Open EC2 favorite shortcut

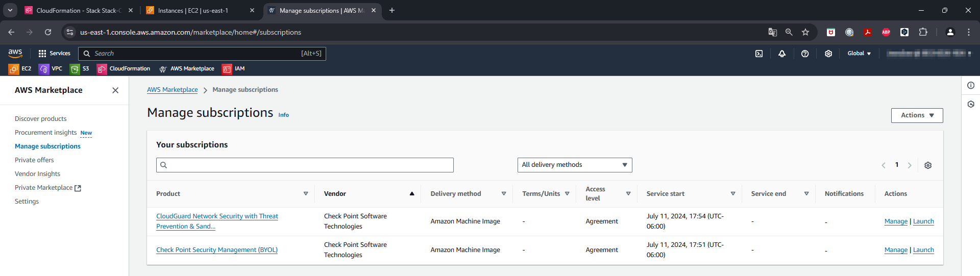[20, 68]
